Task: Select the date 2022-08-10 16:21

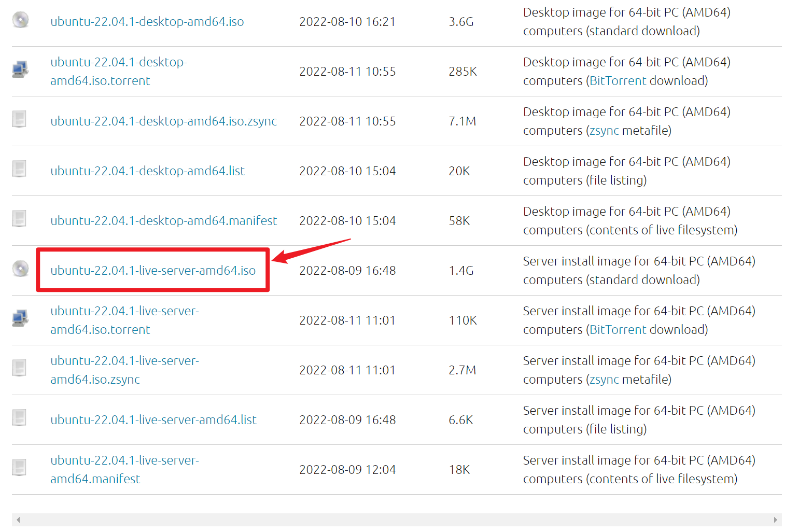Action: click(347, 22)
